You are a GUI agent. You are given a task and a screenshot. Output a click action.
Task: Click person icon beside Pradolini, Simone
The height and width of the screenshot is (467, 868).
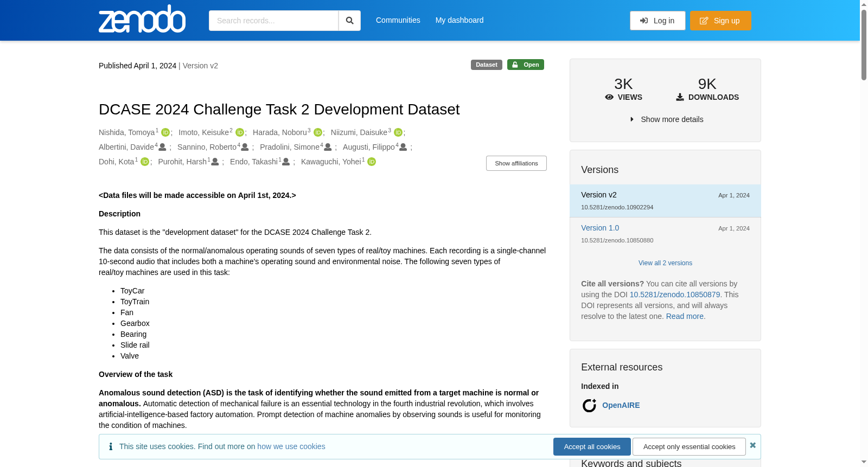[x=328, y=147]
